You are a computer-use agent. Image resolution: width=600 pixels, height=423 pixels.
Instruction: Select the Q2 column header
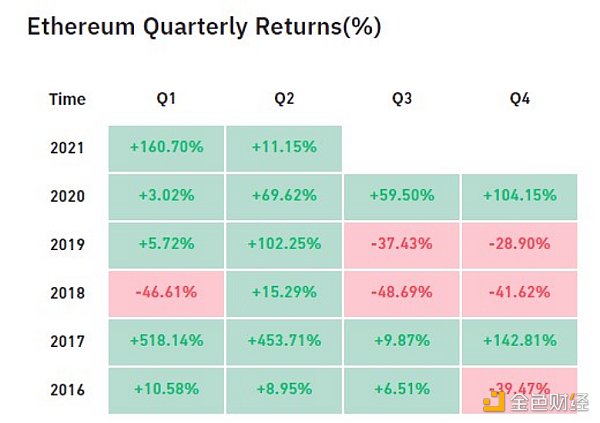(284, 99)
